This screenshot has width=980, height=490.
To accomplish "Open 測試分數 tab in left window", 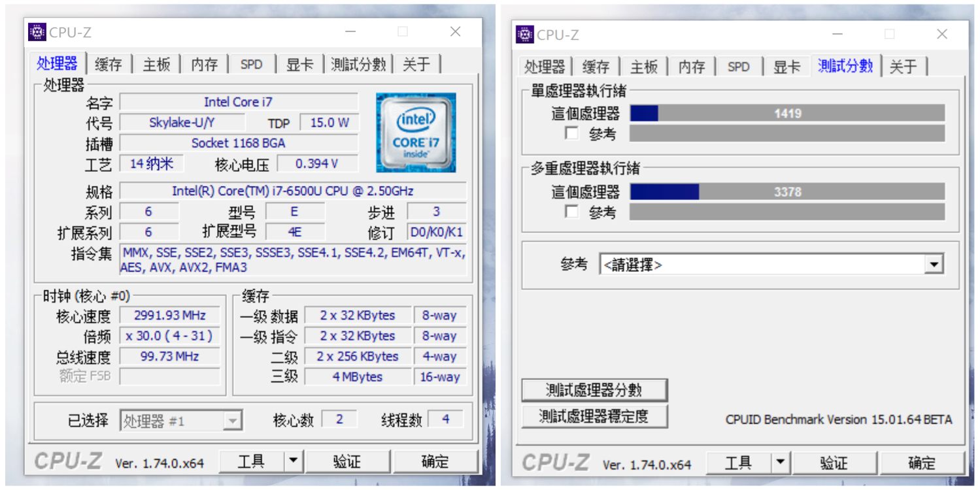I will coord(359,64).
